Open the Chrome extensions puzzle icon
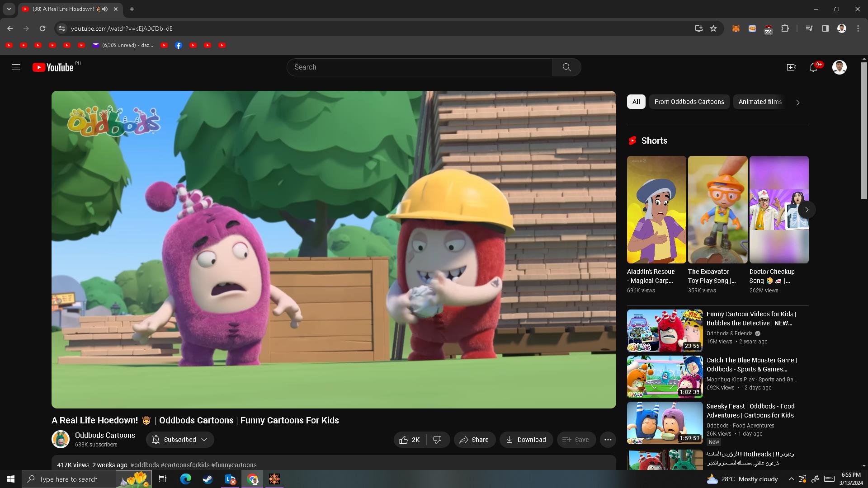The width and height of the screenshot is (868, 488). (785, 28)
